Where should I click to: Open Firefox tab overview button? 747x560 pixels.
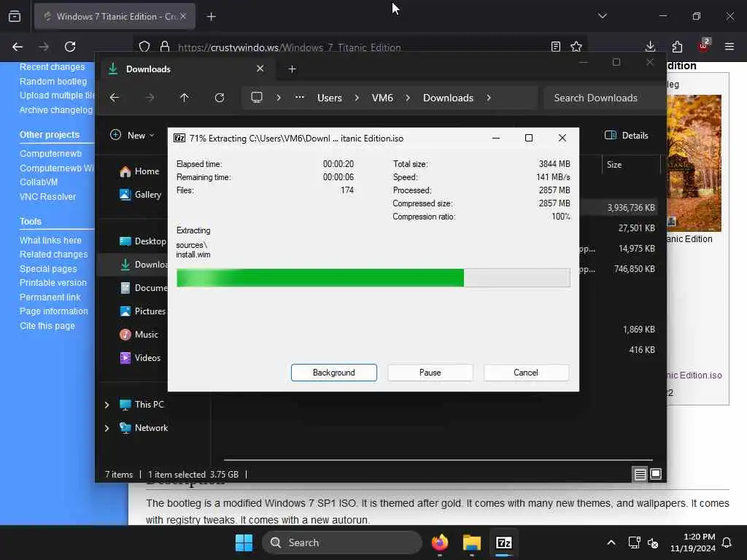point(15,16)
